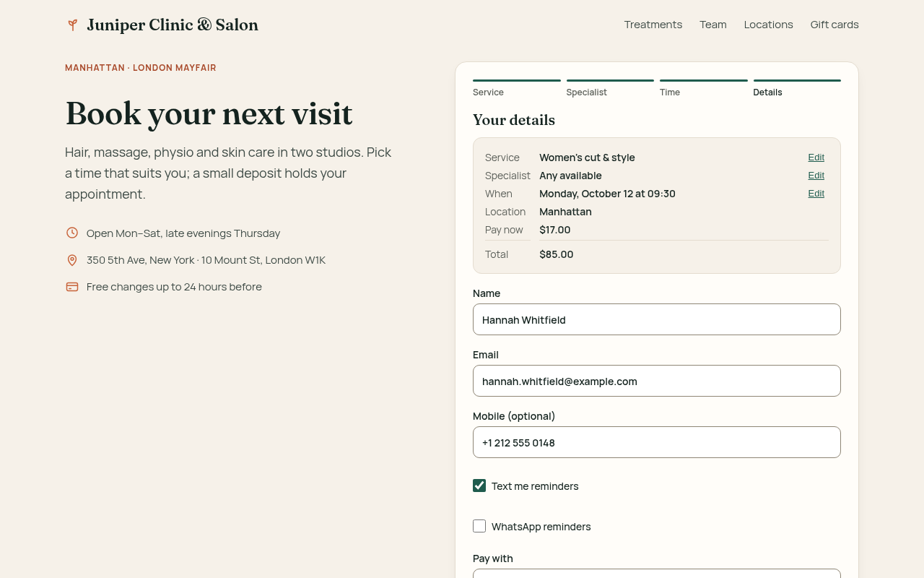Return to the Time step
The width and height of the screenshot is (924, 578).
point(703,89)
